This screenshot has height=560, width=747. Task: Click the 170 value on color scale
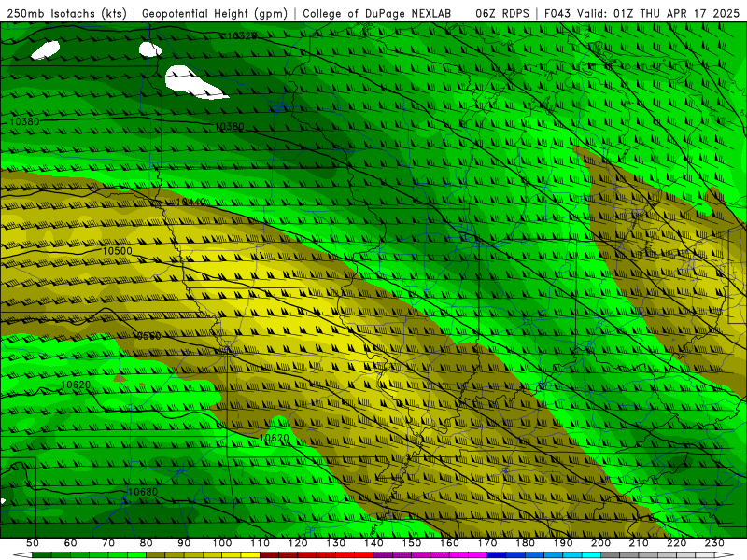click(487, 543)
